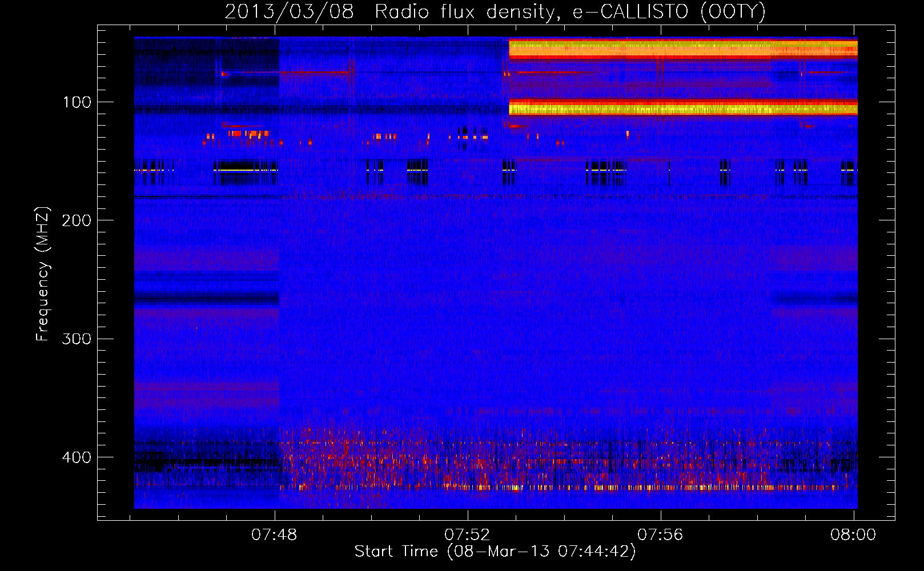Click the 07:52 time tick label

(x=467, y=535)
